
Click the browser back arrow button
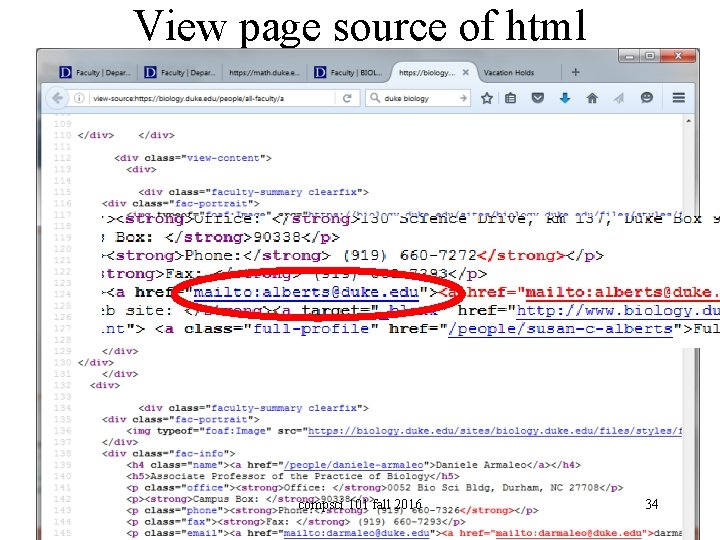pyautogui.click(x=57, y=98)
